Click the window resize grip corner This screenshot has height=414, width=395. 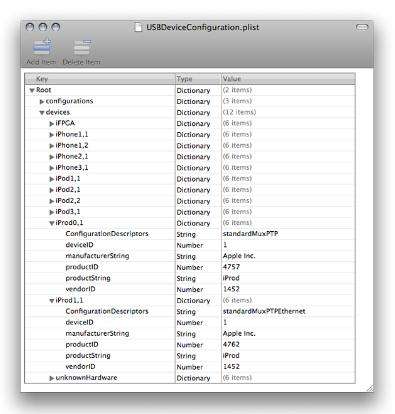[370, 388]
